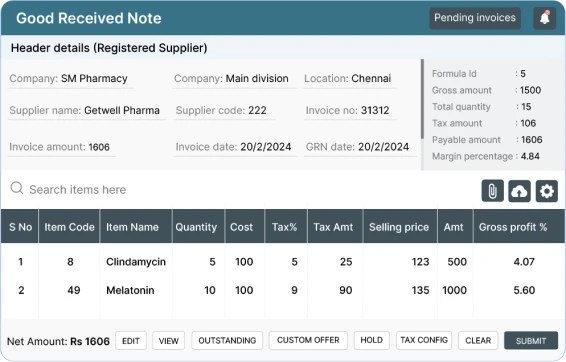Click the S No column header
Screen dimensions: 566x362
[x=20, y=227]
